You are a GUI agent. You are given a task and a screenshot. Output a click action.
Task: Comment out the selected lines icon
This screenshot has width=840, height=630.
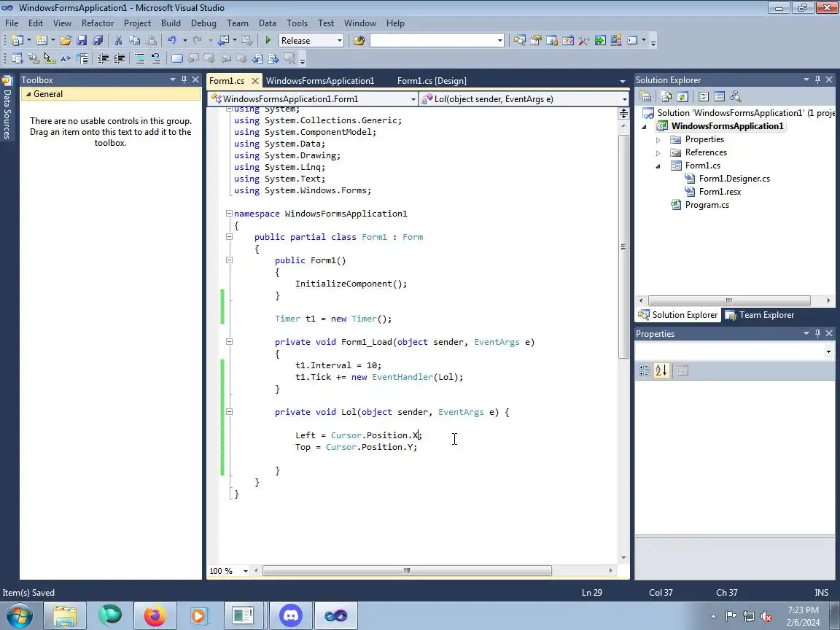(140, 58)
